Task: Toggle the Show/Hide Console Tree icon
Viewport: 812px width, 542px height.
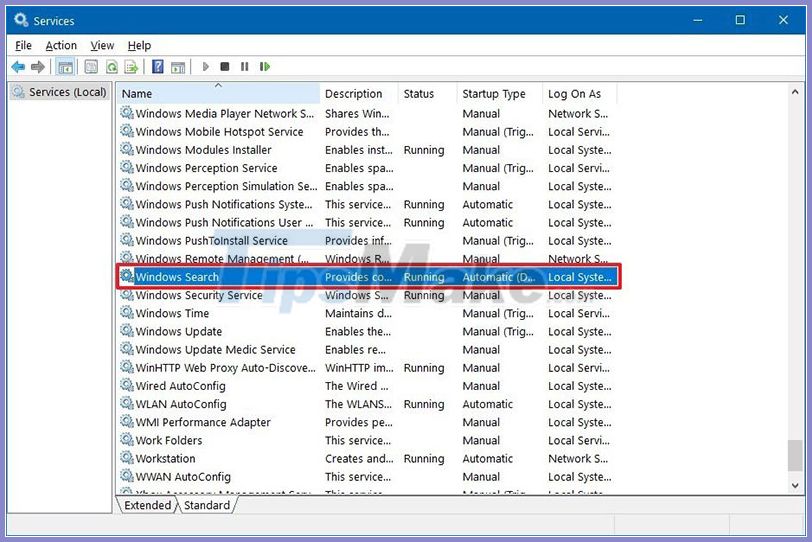Action: (65, 67)
